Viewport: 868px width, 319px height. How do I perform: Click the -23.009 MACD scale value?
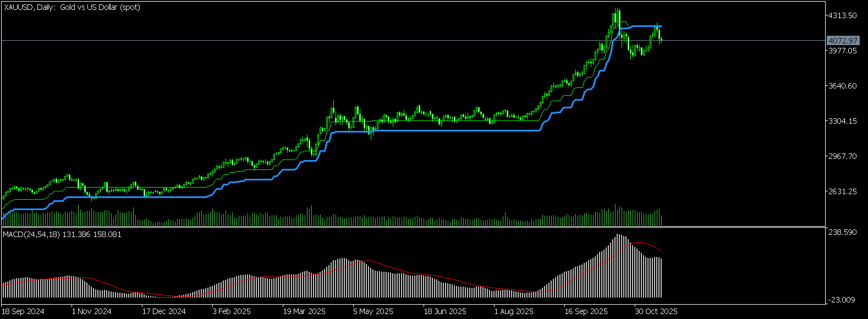pos(843,300)
